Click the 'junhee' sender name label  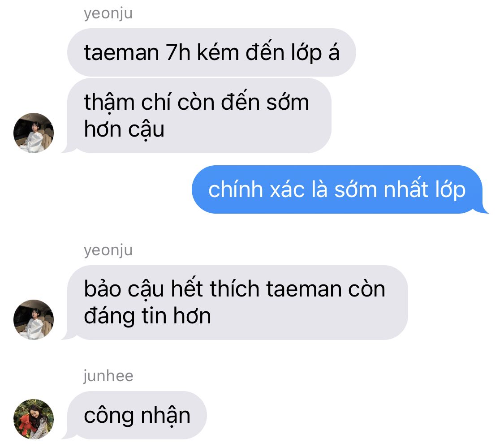[108, 376]
